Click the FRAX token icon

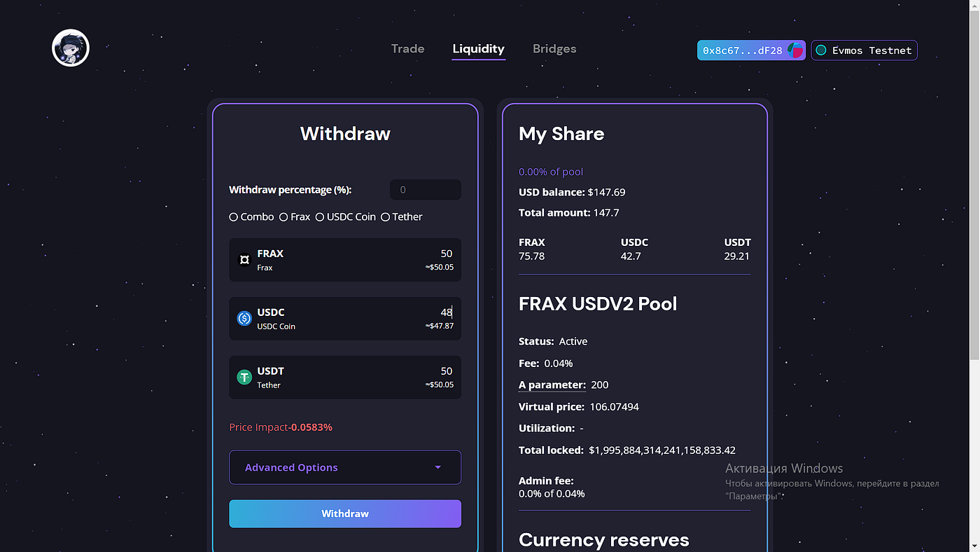tap(244, 260)
